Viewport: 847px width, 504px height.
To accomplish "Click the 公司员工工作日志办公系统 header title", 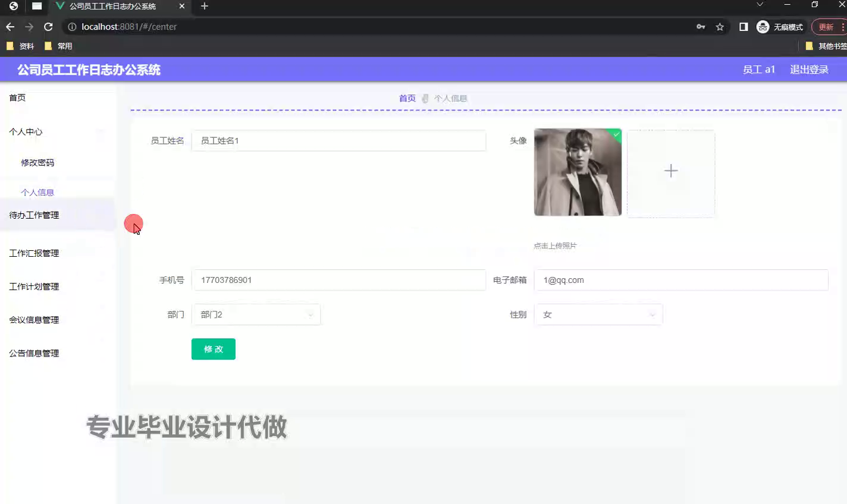I will point(89,70).
